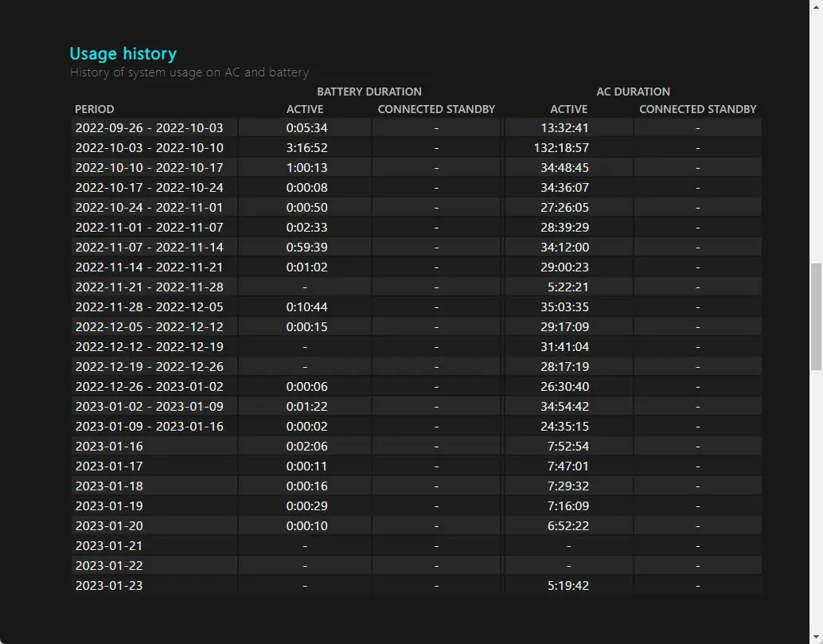Screen dimensions: 823x644
Task: Select battery active value '0:00:08'
Action: click(306, 188)
